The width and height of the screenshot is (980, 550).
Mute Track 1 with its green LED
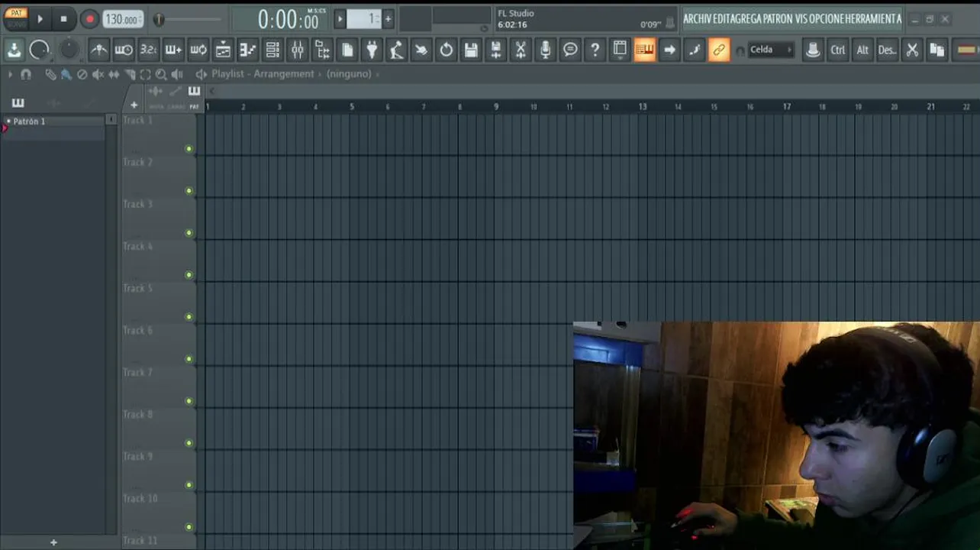[189, 149]
